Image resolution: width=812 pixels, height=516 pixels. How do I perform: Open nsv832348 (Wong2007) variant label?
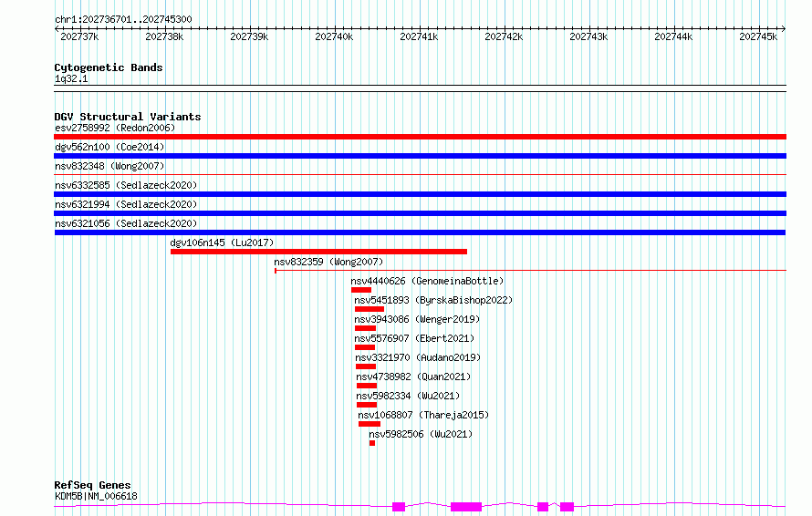coord(109,166)
